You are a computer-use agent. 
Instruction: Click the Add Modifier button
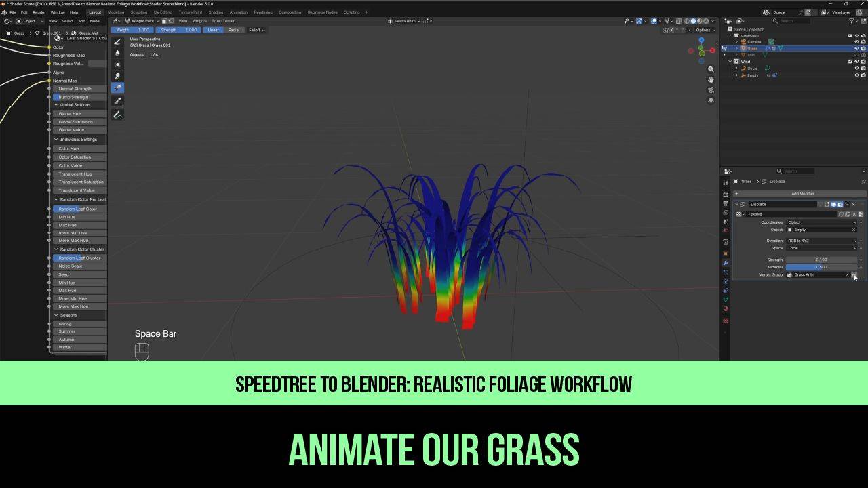point(800,194)
